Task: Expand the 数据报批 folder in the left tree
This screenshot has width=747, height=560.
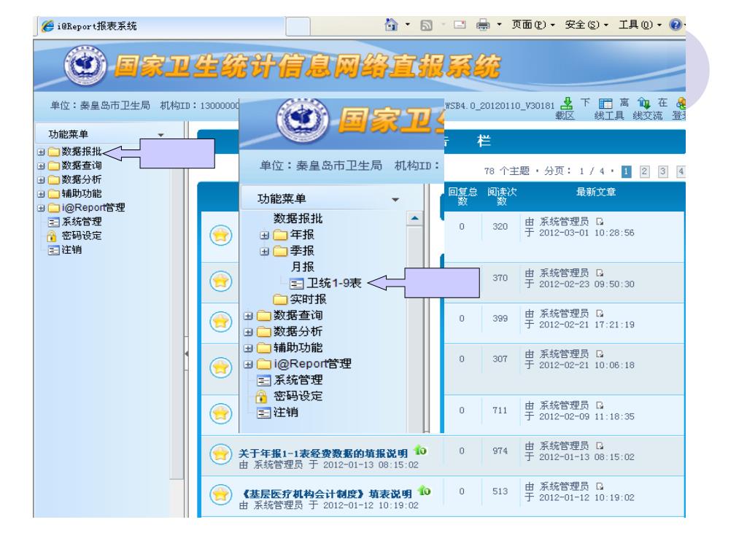Action: [x=41, y=152]
